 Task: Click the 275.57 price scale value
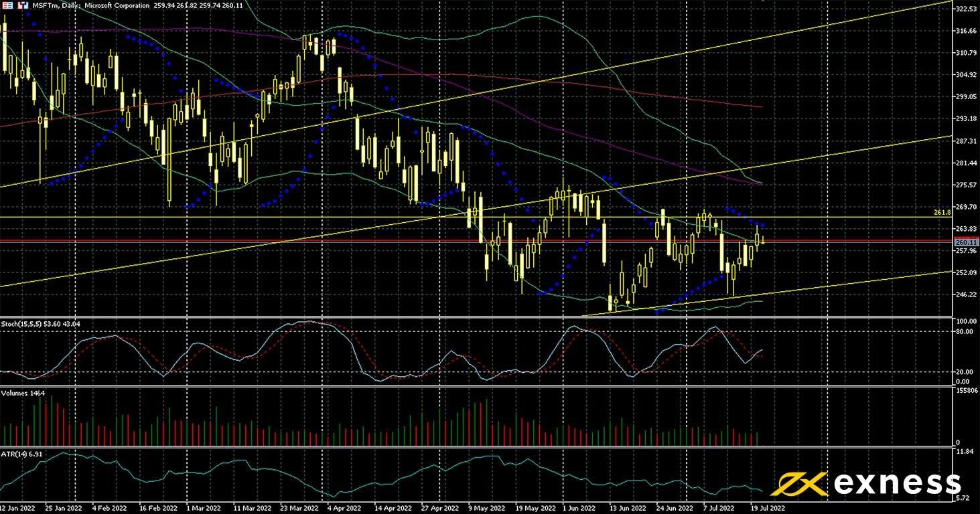tap(966, 185)
